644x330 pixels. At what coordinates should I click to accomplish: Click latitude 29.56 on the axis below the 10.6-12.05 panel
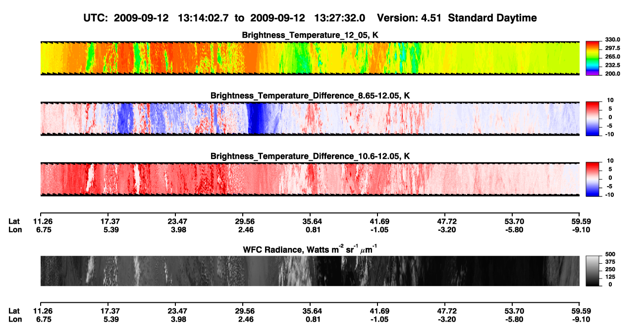coord(245,222)
